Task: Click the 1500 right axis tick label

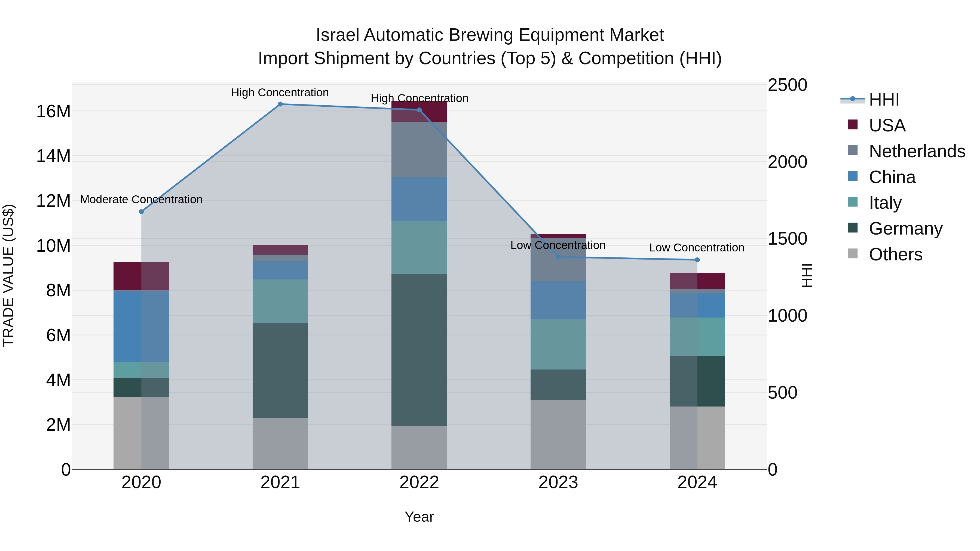Action: (788, 238)
